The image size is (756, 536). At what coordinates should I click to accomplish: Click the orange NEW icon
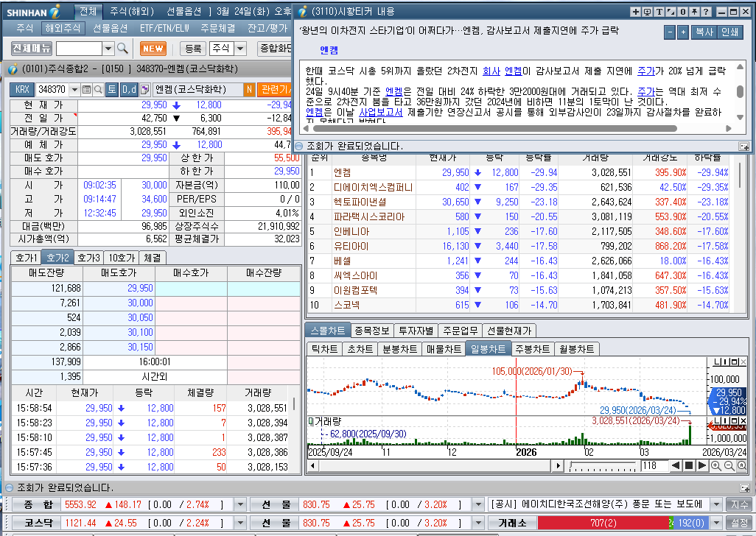pyautogui.click(x=153, y=48)
